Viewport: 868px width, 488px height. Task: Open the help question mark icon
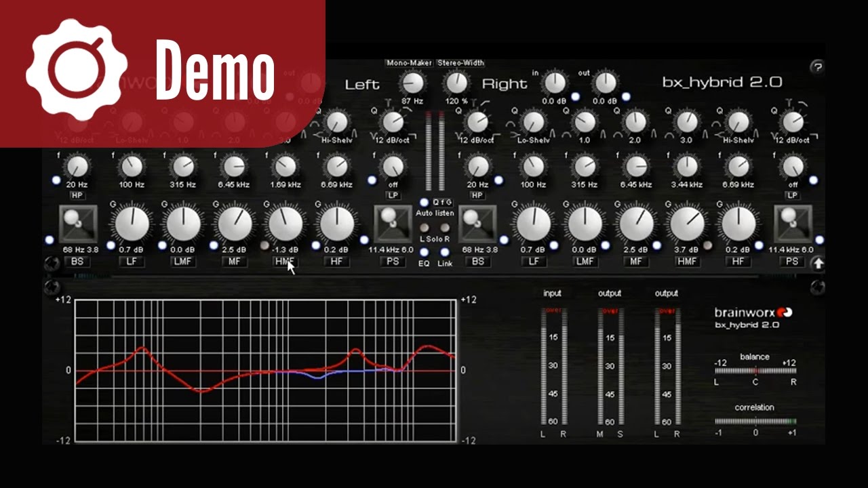pyautogui.click(x=816, y=67)
